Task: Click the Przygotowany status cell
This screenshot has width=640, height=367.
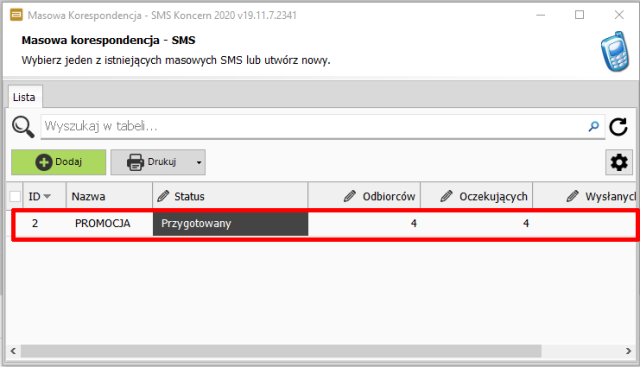Action: pyautogui.click(x=231, y=223)
